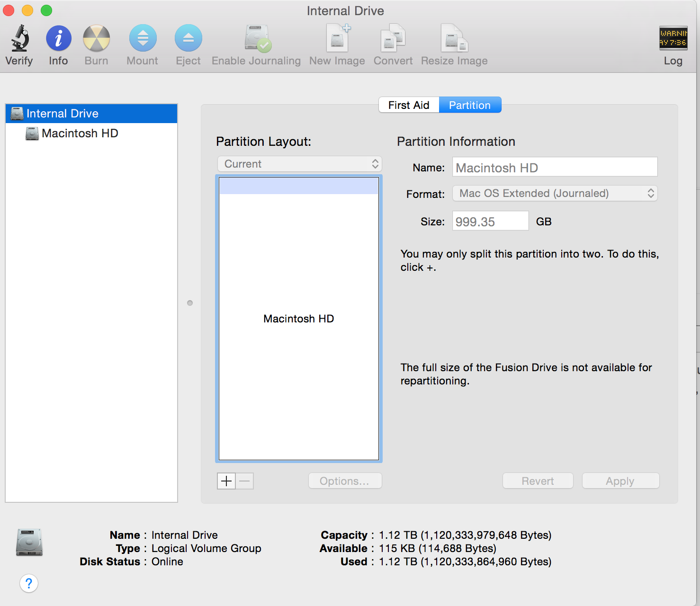
Task: Click the Convert image icon
Action: pyautogui.click(x=393, y=38)
